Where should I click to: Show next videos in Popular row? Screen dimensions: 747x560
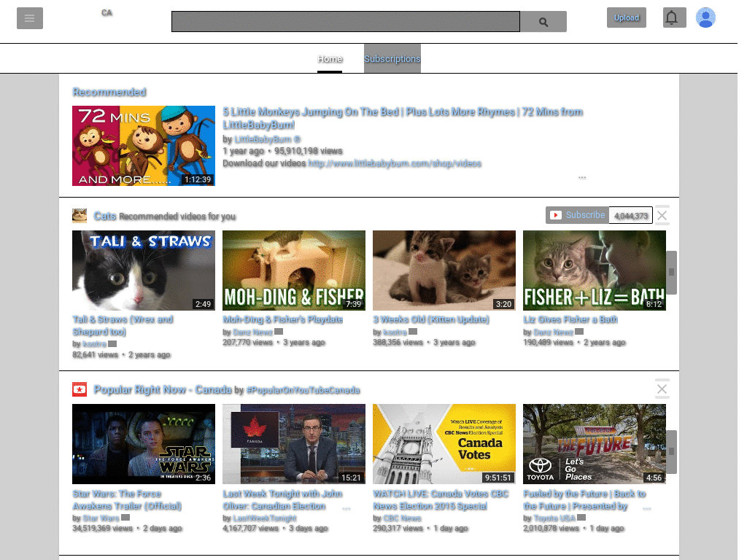click(671, 451)
